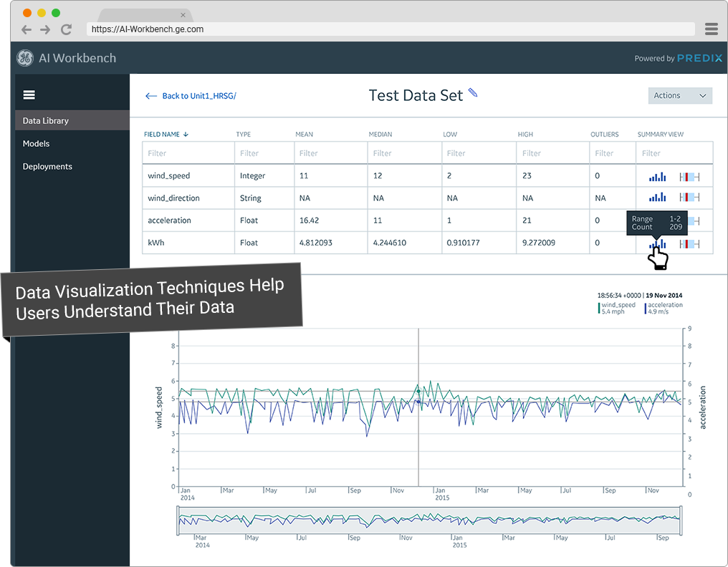The width and height of the screenshot is (728, 567).
Task: Click the yellow minimize window button
Action: pyautogui.click(x=42, y=13)
